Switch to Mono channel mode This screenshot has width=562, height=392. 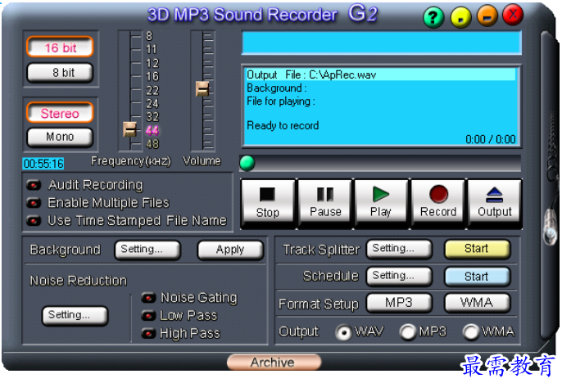[x=60, y=137]
